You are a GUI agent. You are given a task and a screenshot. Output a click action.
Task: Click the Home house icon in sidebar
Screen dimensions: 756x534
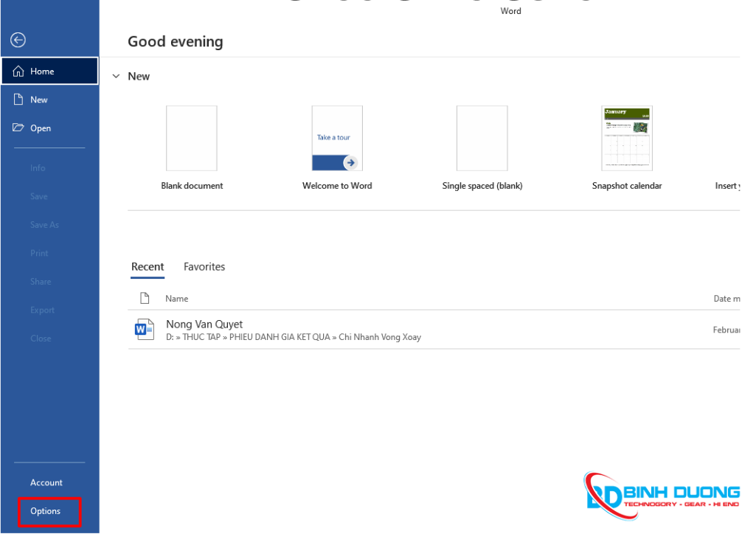pyautogui.click(x=18, y=72)
